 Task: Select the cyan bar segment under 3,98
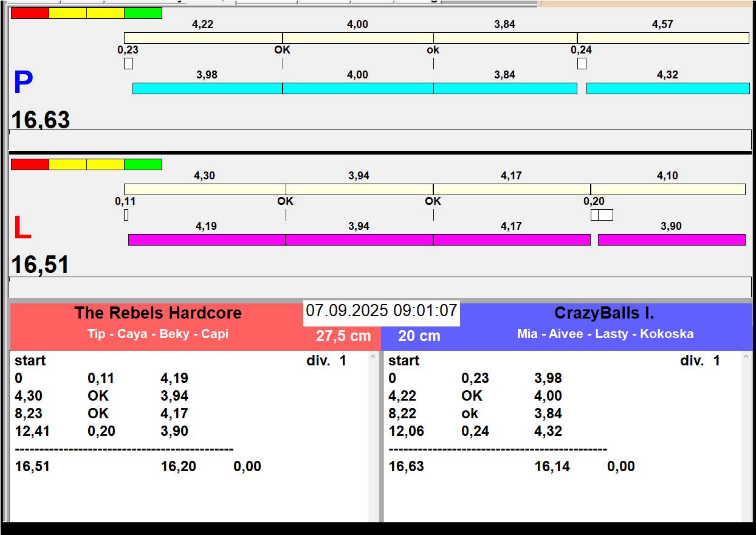pos(207,88)
